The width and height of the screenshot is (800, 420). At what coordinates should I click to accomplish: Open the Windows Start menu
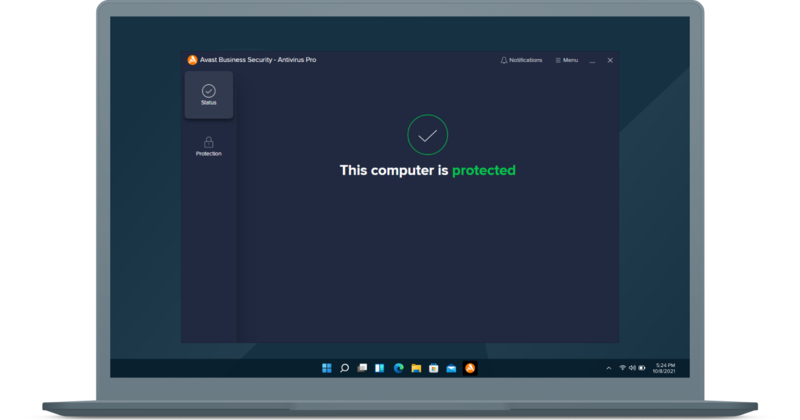click(326, 368)
